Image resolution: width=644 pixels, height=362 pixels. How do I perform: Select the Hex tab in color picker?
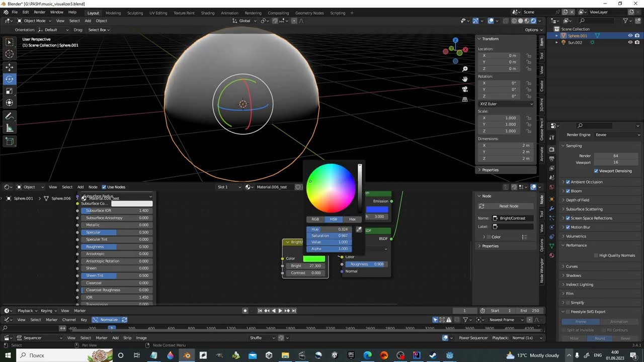click(352, 219)
